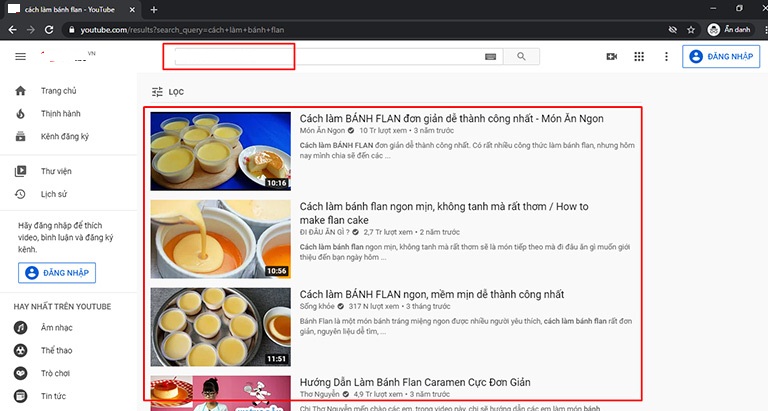Click the search magnifier button
The height and width of the screenshot is (411, 768).
coord(521,56)
